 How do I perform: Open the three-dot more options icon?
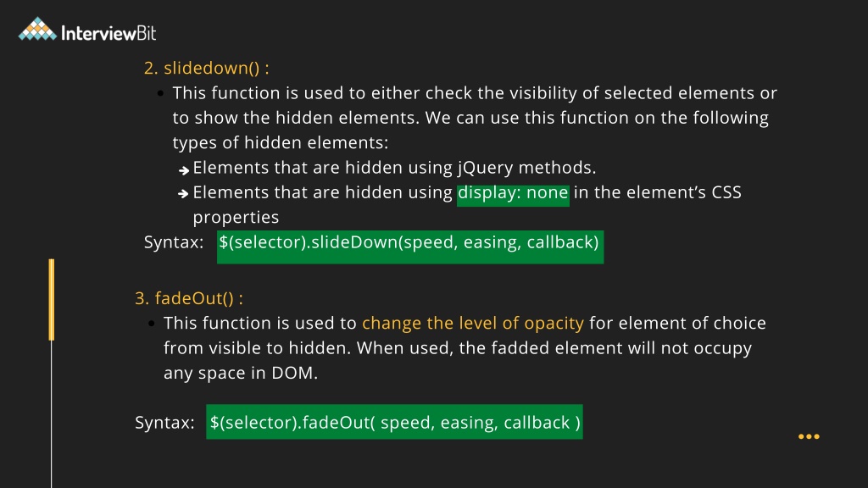pyautogui.click(x=809, y=436)
